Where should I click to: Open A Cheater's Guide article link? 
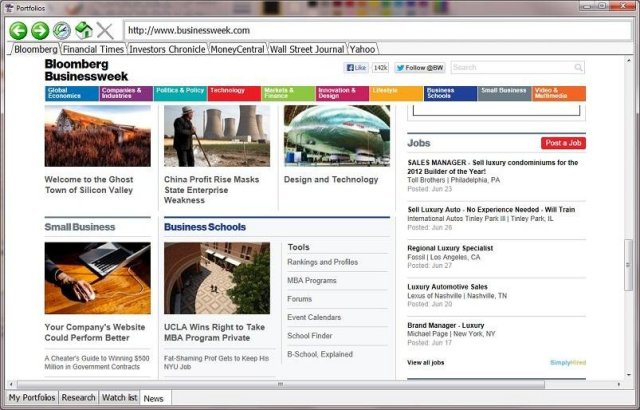[x=97, y=363]
